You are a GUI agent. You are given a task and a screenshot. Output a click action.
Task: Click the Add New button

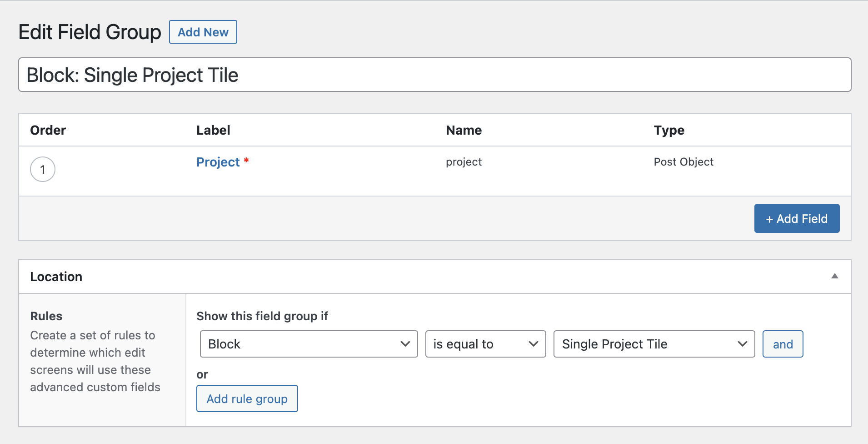tap(203, 32)
